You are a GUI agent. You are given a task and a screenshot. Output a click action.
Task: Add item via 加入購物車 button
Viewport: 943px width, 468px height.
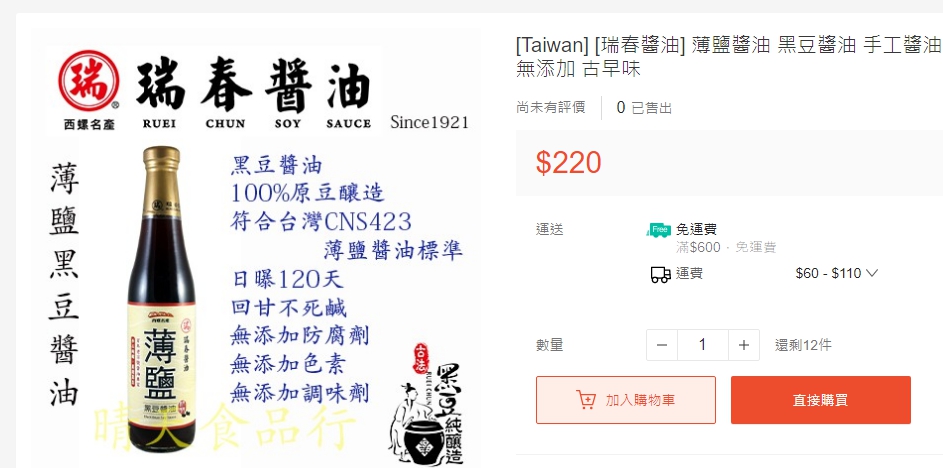tap(626, 400)
